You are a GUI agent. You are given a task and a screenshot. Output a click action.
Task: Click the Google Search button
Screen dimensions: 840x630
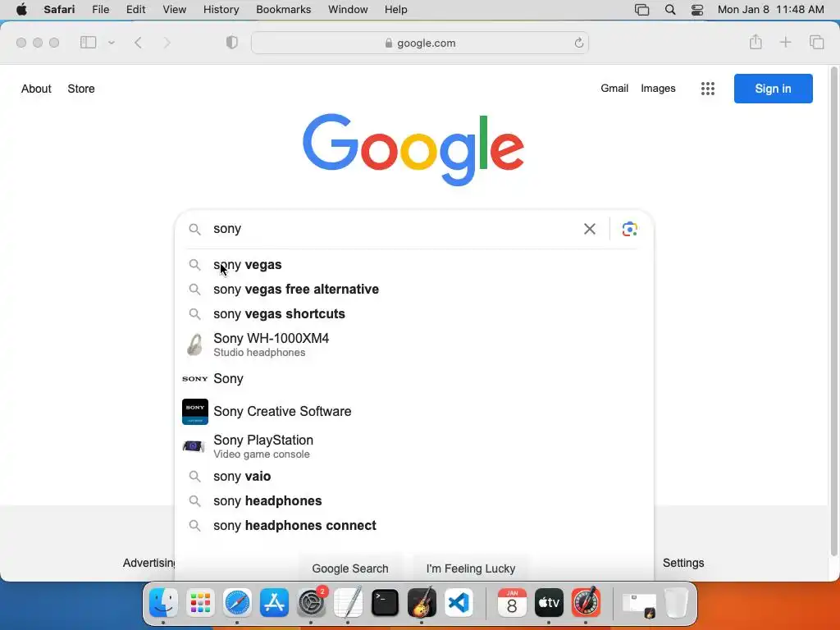pyautogui.click(x=350, y=568)
